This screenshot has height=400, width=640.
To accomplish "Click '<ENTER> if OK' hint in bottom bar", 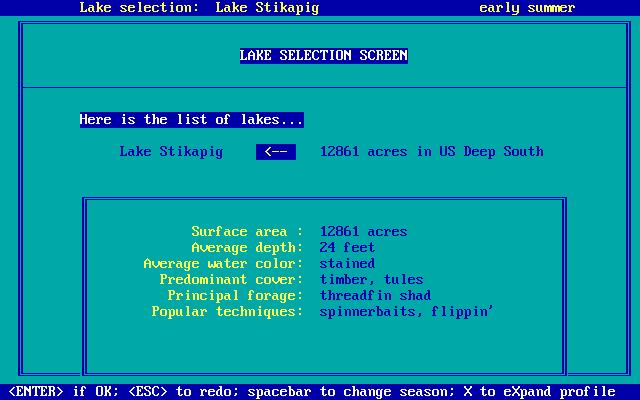I will pos(63,392).
